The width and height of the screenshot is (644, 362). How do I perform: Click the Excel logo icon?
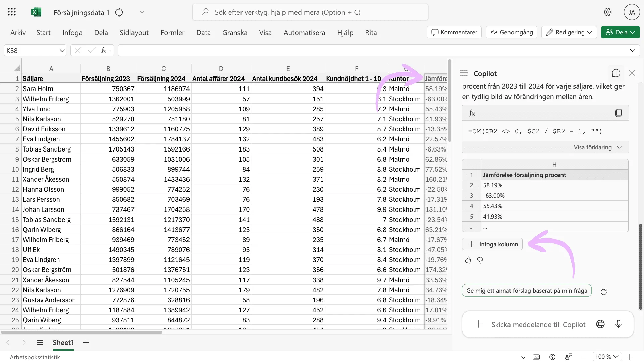click(36, 12)
